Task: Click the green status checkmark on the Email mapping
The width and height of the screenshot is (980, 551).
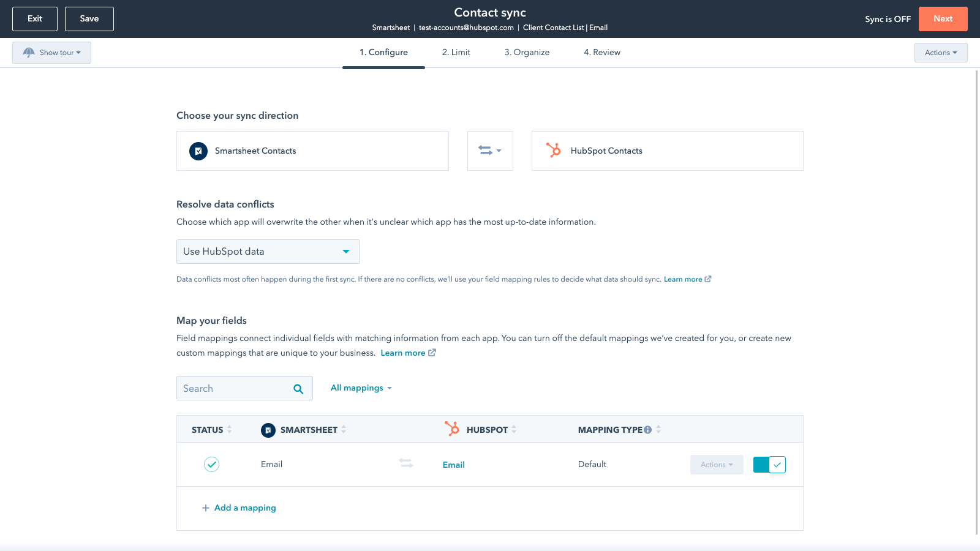Action: point(211,465)
